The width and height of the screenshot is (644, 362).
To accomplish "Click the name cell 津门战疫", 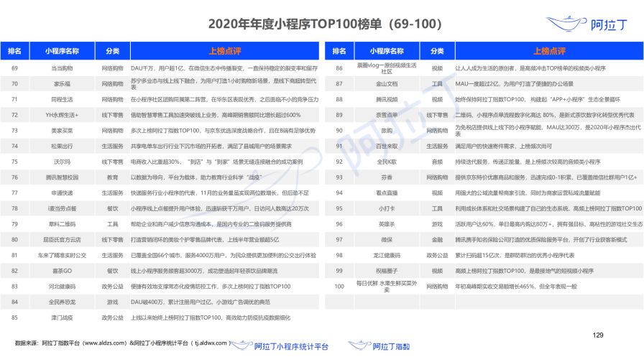I will [x=62, y=317].
